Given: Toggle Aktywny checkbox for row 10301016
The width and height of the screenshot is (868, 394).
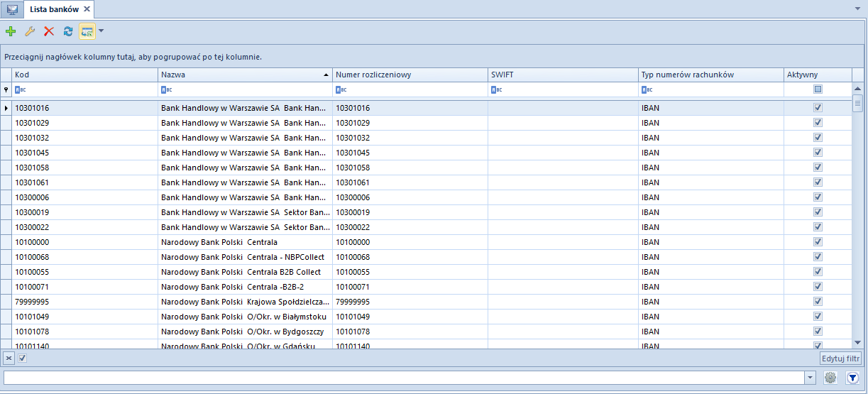Looking at the screenshot, I should click(x=818, y=108).
